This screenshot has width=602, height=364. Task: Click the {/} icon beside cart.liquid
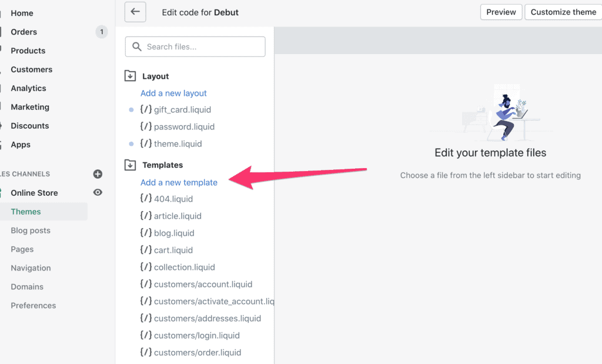[146, 250]
